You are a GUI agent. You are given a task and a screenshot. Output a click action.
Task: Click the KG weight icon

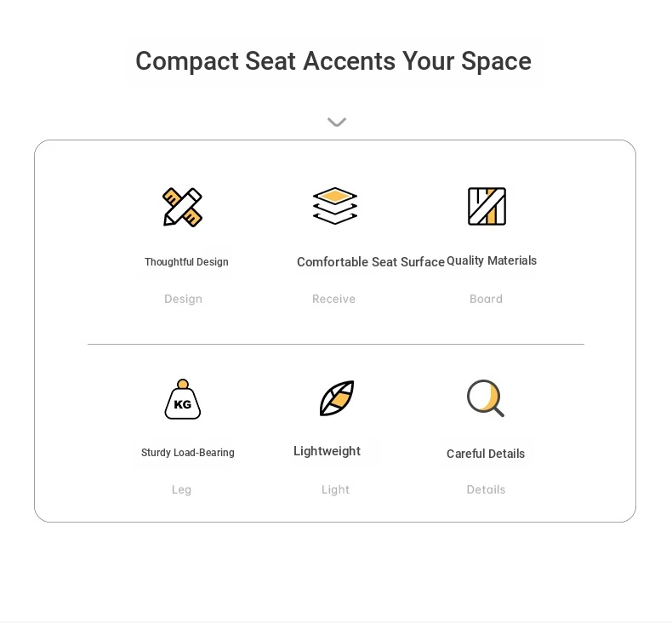pos(183,399)
